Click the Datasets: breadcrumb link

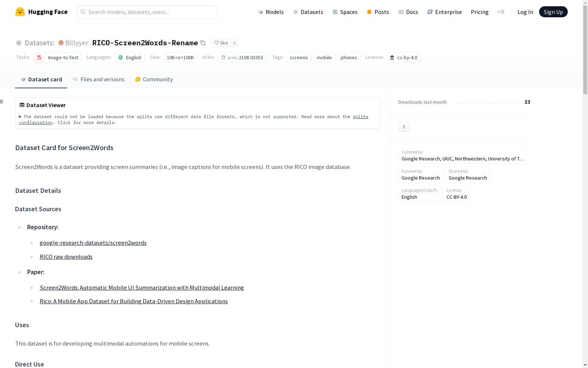[39, 43]
